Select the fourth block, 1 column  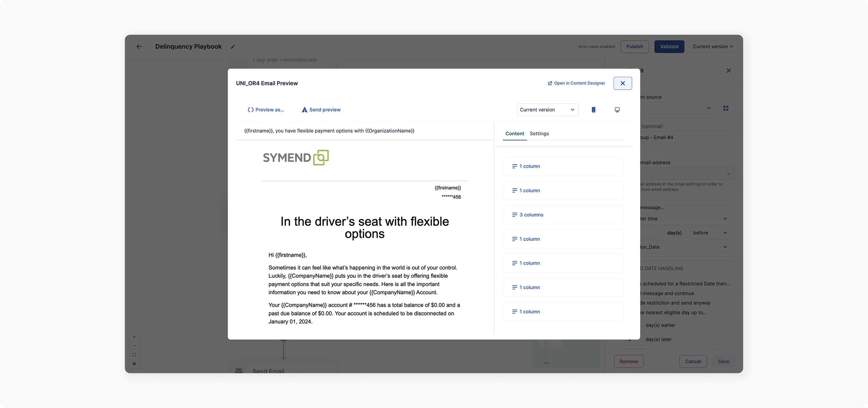click(563, 239)
